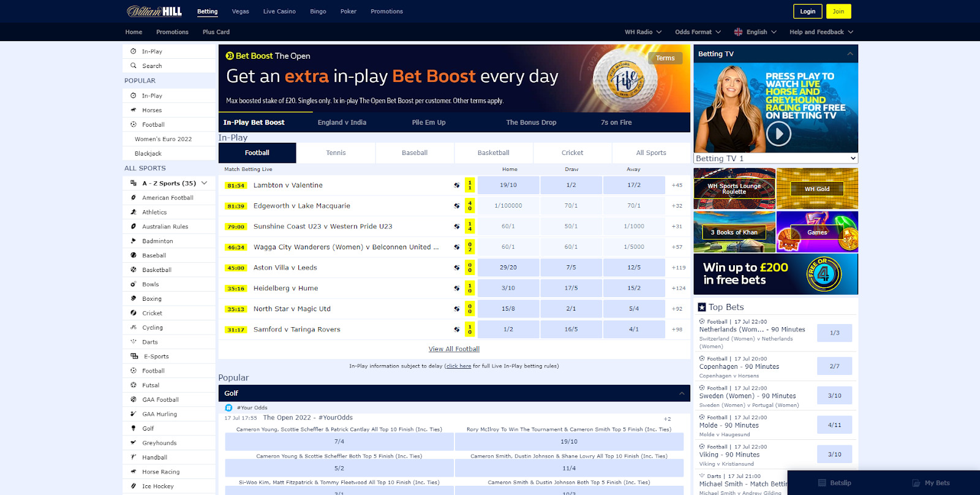Select the England v India banner tab
Screen dimensions: 980x495
(x=342, y=123)
